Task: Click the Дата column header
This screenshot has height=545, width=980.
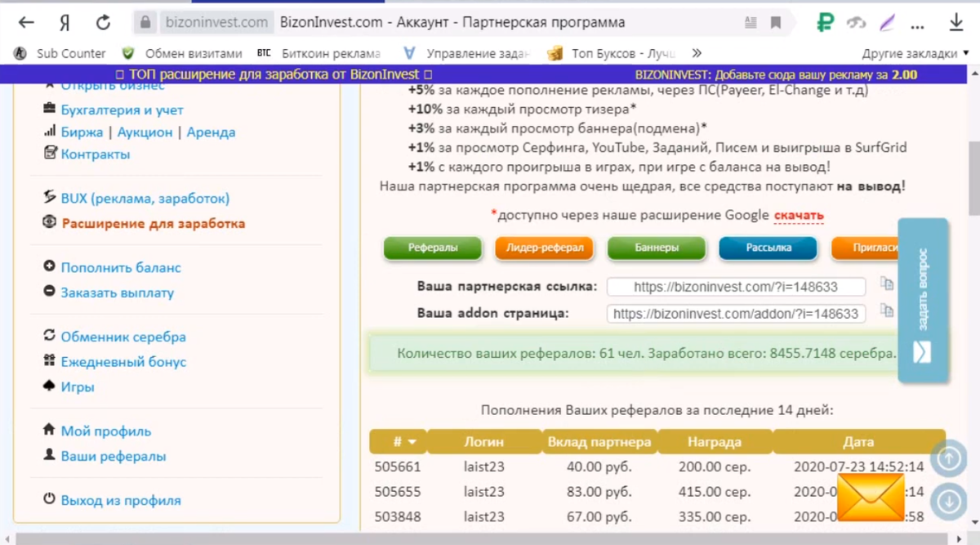Action: pos(858,442)
